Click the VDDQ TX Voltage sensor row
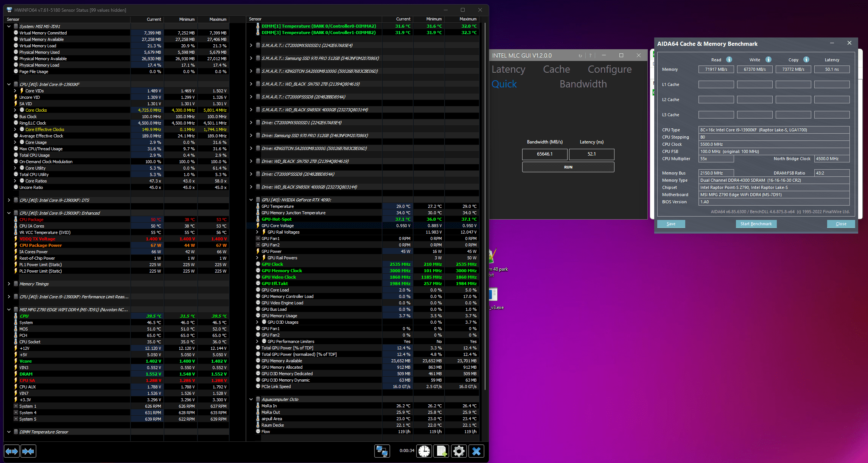 click(x=121, y=239)
